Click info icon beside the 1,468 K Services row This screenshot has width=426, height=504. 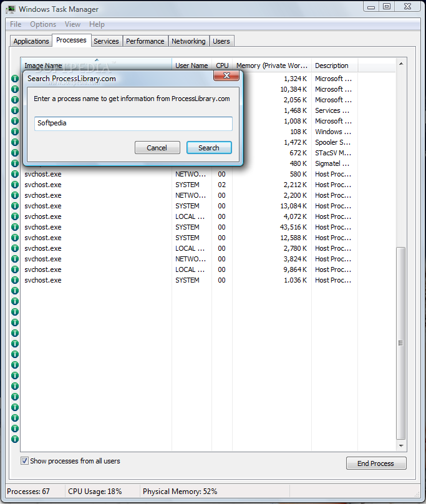click(x=15, y=110)
